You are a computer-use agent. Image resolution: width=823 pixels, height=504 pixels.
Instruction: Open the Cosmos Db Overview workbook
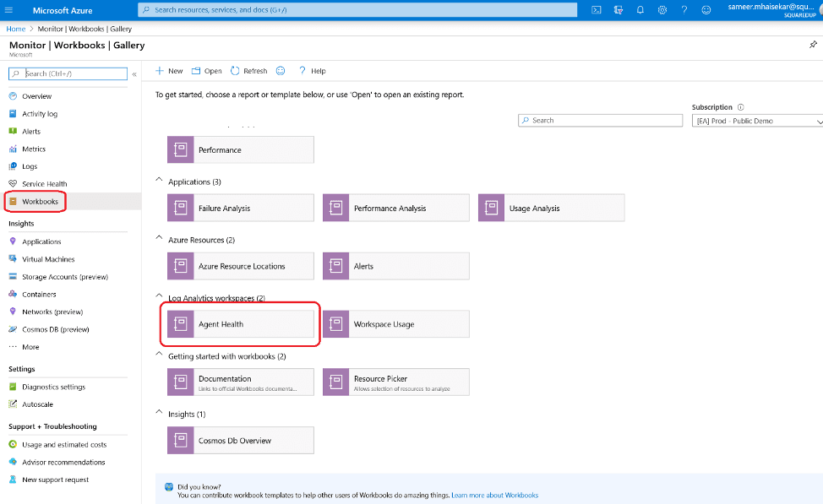(240, 440)
